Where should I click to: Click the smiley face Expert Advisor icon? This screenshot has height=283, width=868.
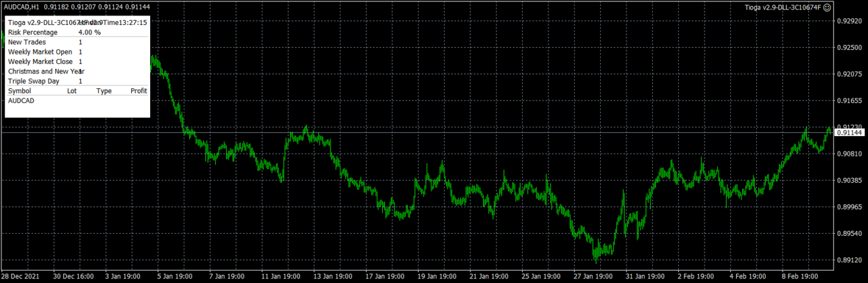pyautogui.click(x=827, y=7)
